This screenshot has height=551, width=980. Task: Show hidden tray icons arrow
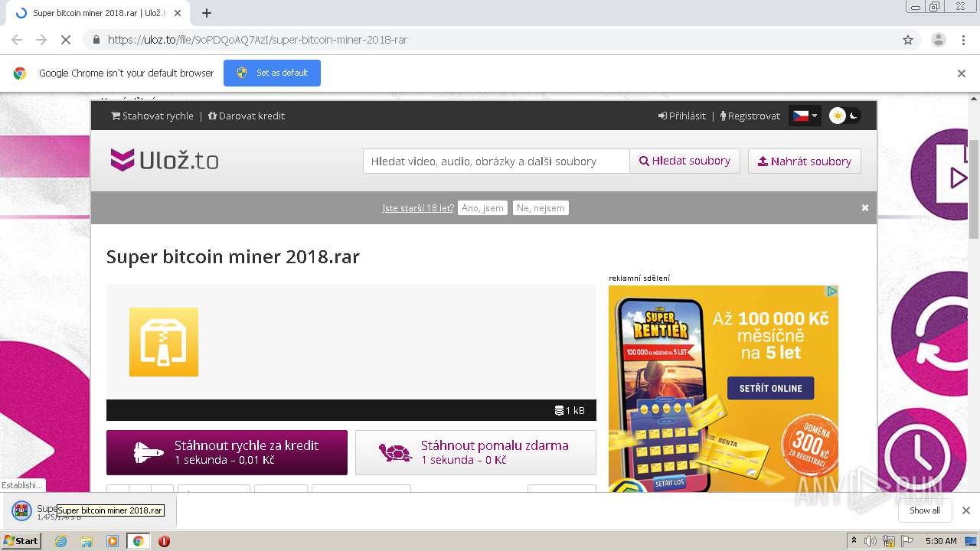click(x=854, y=541)
